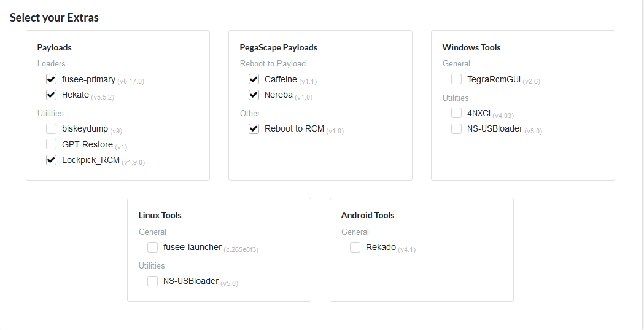The width and height of the screenshot is (644, 330).
Task: Click the fusee-primary version text (v0.17.0)
Action: 131,81
